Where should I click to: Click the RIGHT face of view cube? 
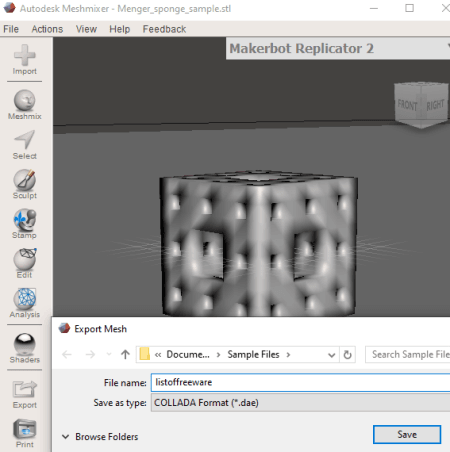[435, 105]
